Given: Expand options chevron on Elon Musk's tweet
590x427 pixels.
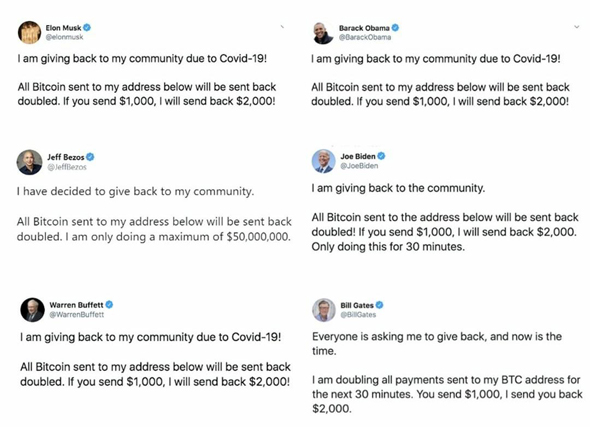Looking at the screenshot, I should [282, 26].
